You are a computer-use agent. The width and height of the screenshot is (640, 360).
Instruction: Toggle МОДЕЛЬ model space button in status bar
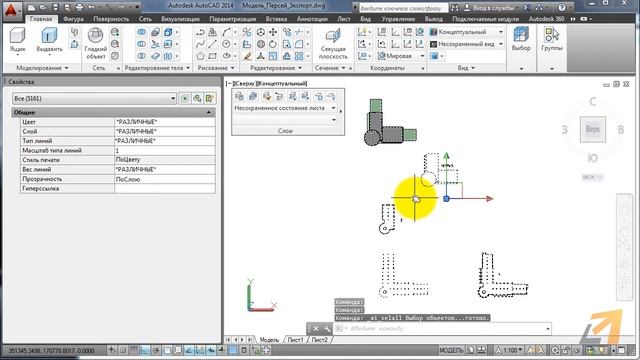(451, 350)
